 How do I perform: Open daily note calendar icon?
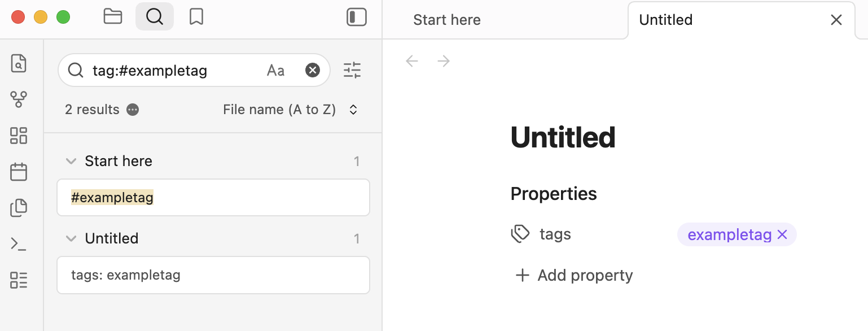coord(19,172)
